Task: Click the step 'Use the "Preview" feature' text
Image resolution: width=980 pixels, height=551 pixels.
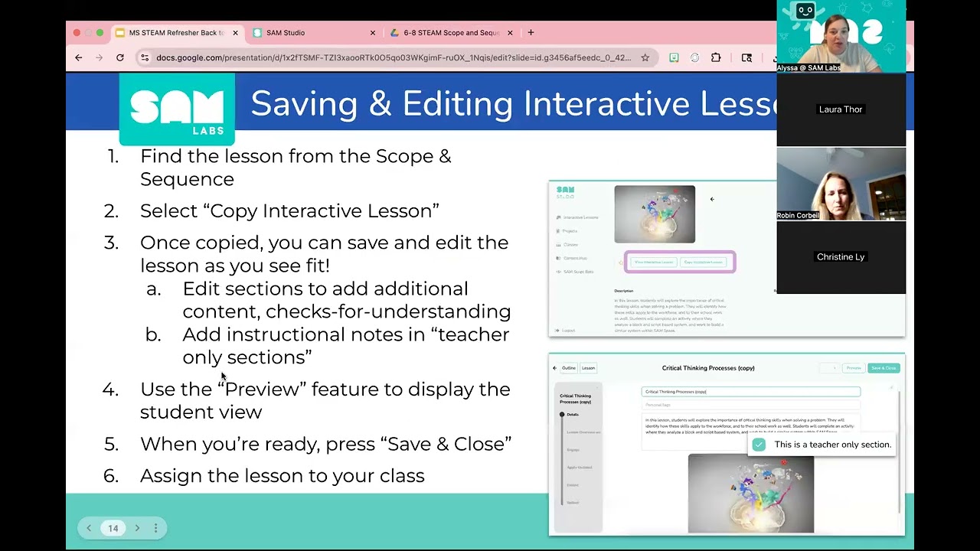Action: [325, 400]
